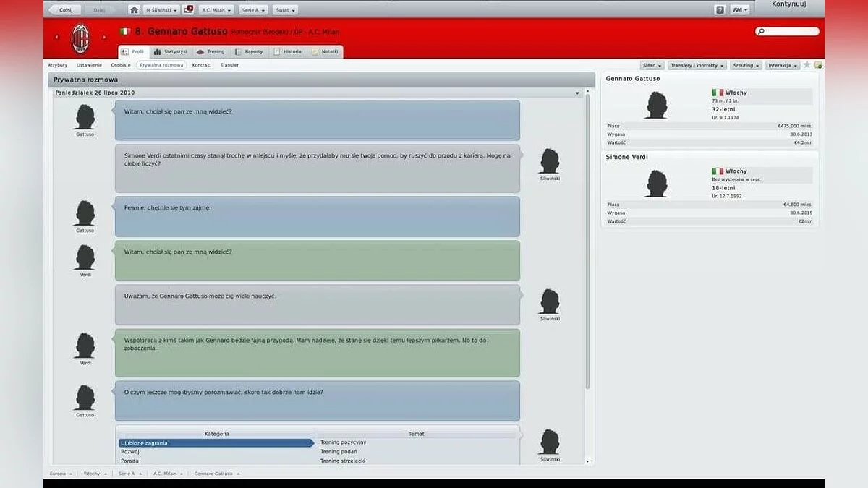This screenshot has width=868, height=488.
Task: Choose Trening pozycyjny topic
Action: click(x=344, y=442)
